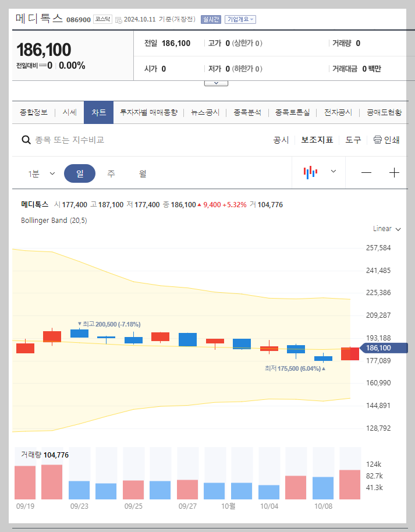Viewport: 415px width, 532px height.
Task: Open 보조지표 indicators menu
Action: (x=317, y=140)
